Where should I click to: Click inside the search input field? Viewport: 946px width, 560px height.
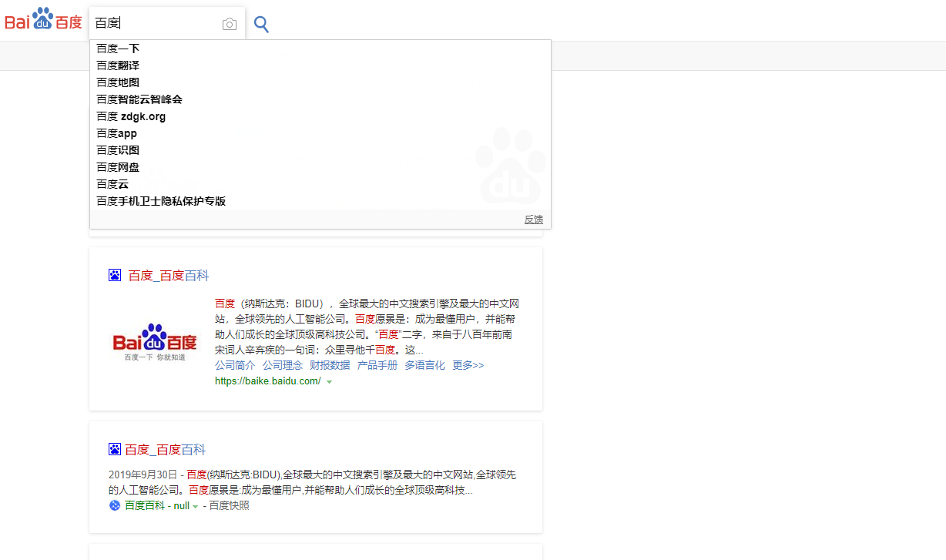coord(154,23)
